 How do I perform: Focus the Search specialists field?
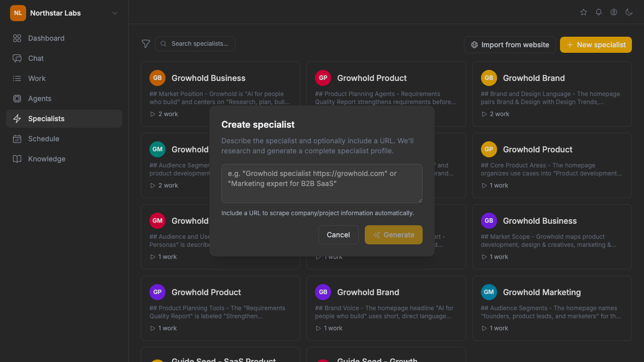(x=195, y=44)
